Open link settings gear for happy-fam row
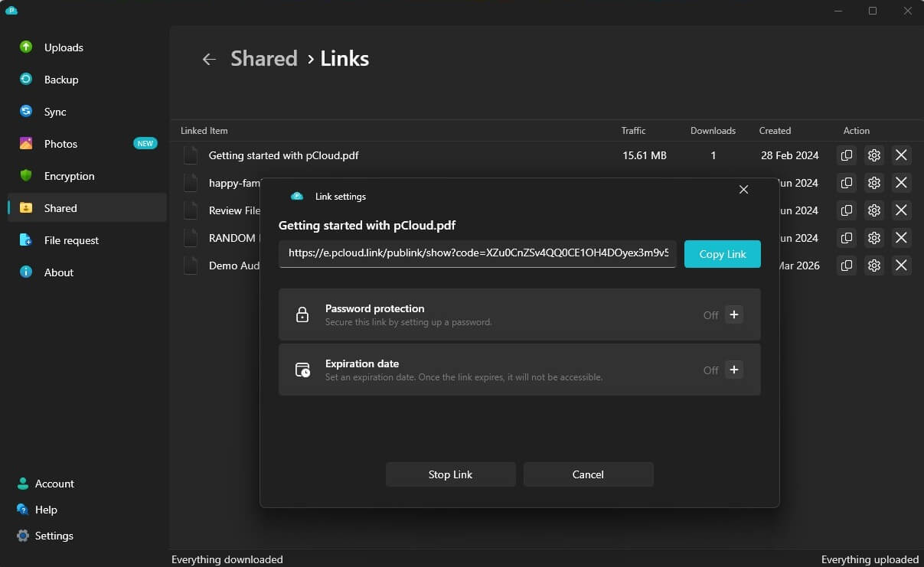924x567 pixels. coord(873,183)
